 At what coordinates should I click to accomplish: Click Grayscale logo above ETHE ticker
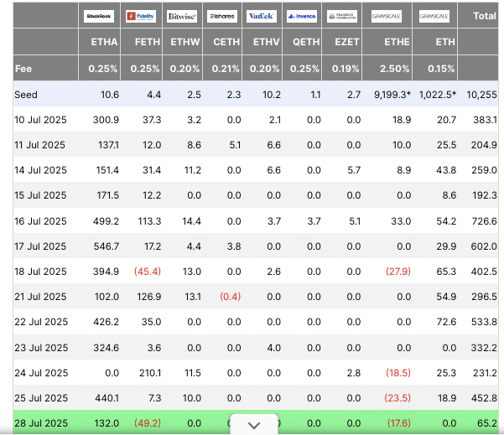[x=388, y=16]
